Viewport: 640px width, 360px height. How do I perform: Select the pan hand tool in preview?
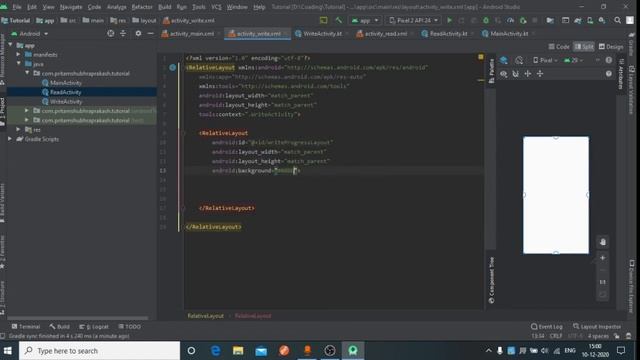602,242
